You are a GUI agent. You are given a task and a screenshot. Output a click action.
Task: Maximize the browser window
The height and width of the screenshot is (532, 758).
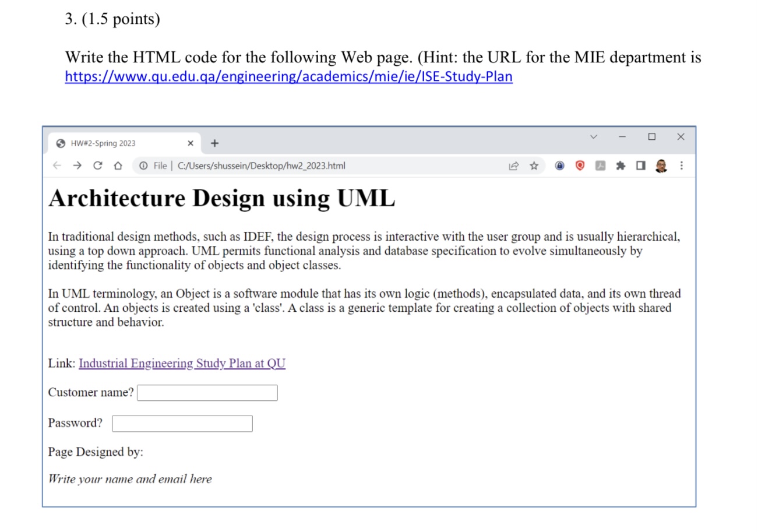click(651, 137)
